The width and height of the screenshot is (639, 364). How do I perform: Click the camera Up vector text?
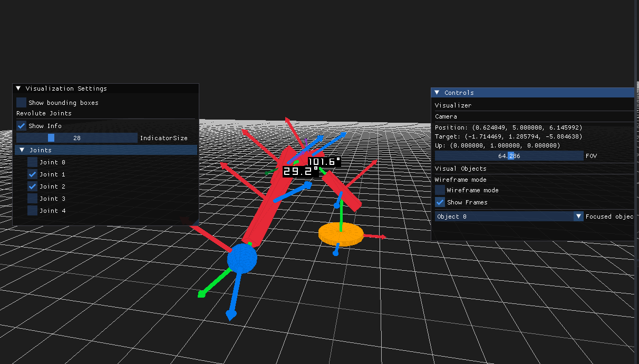pyautogui.click(x=497, y=145)
